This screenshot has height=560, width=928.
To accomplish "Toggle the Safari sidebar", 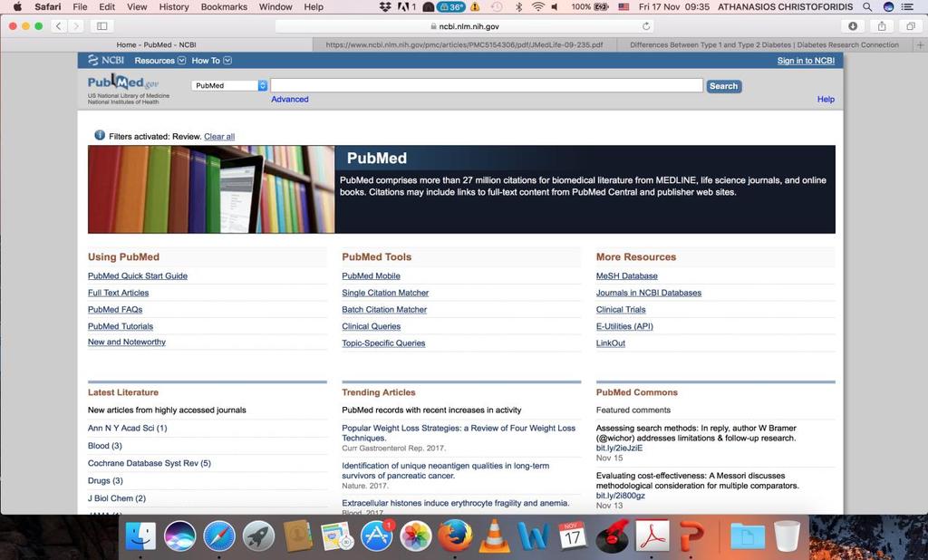I will [x=101, y=26].
